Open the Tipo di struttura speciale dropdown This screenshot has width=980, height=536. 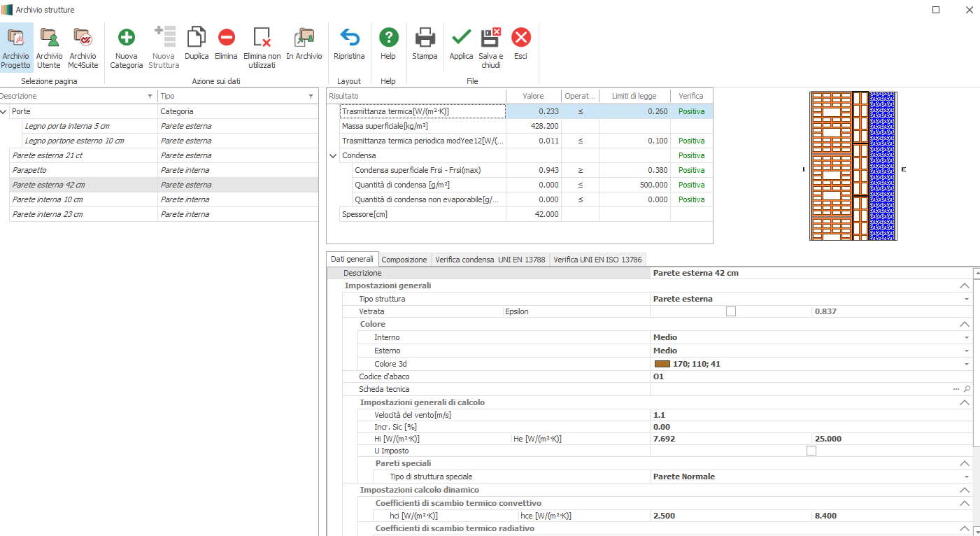click(967, 477)
